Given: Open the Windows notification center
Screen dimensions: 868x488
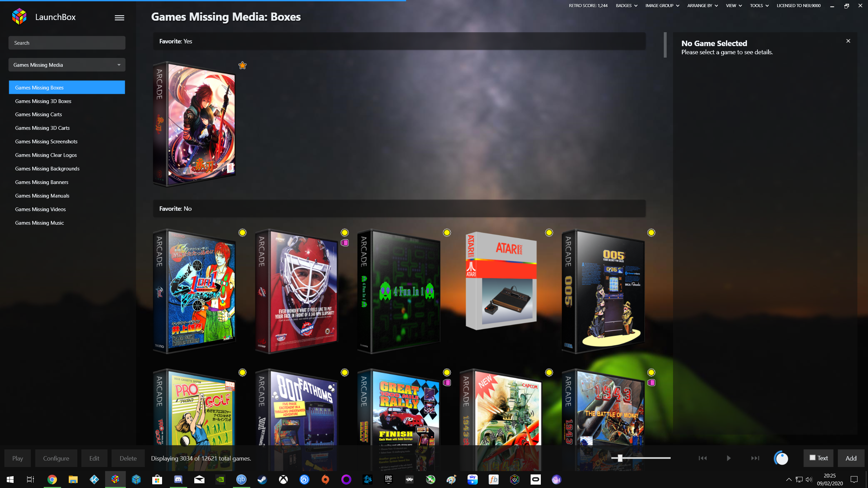Looking at the screenshot, I should 854,480.
